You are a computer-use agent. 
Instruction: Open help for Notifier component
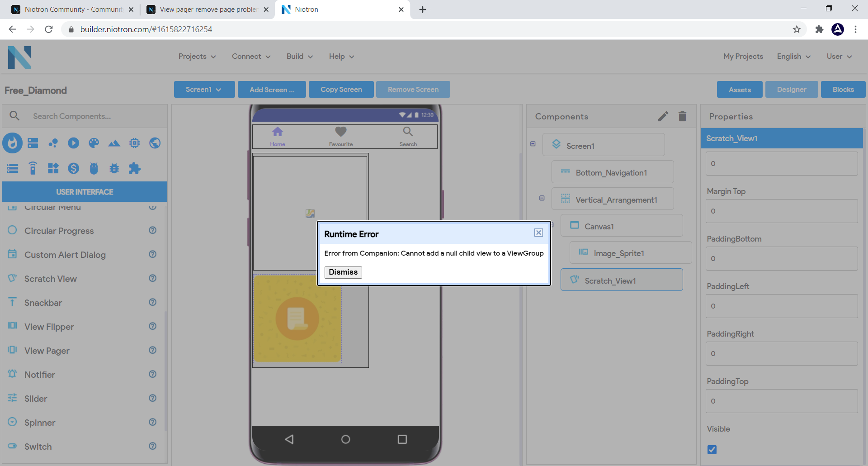pos(153,374)
